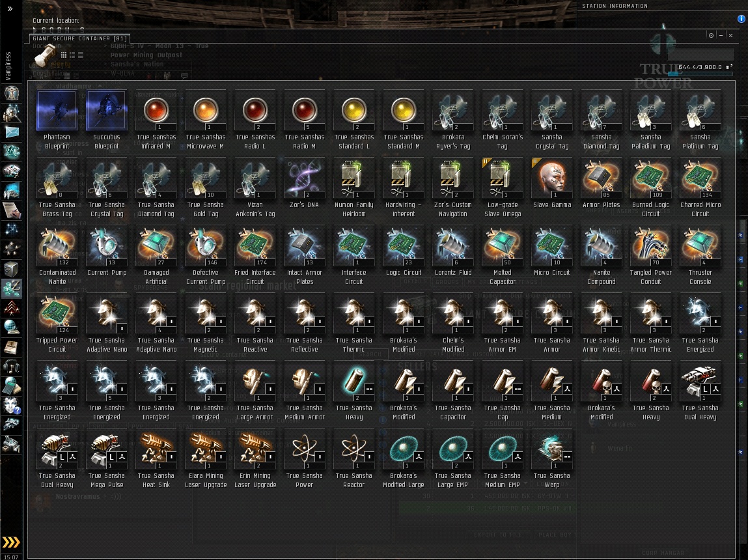Click the clock showing 15:07
748x560 pixels.
(11, 557)
